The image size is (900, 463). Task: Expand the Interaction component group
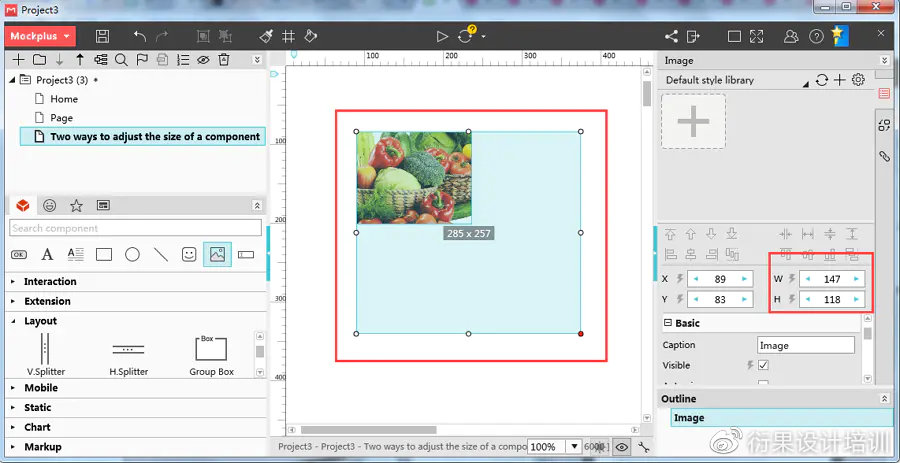[13, 282]
